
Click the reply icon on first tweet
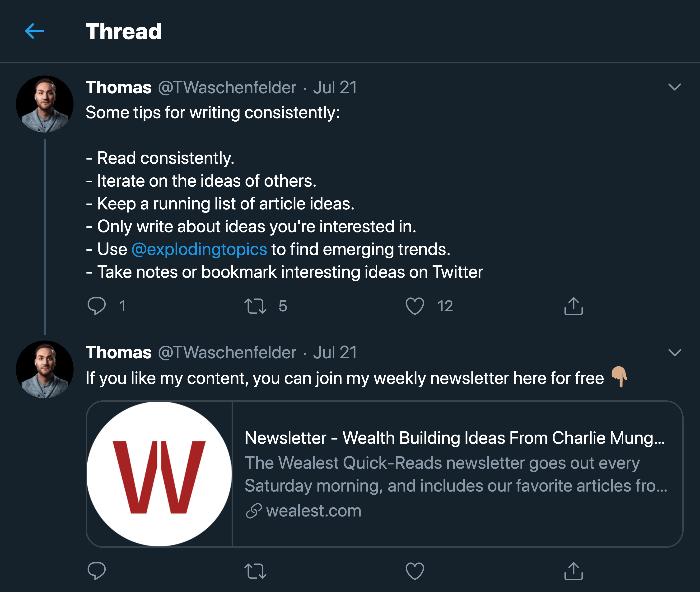click(96, 306)
